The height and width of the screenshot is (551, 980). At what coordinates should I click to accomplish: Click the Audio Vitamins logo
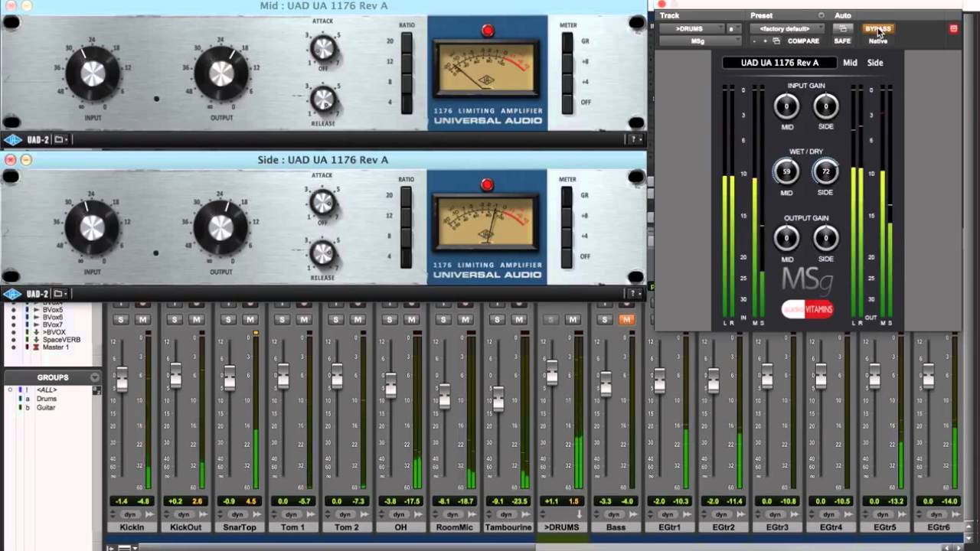pyautogui.click(x=807, y=309)
